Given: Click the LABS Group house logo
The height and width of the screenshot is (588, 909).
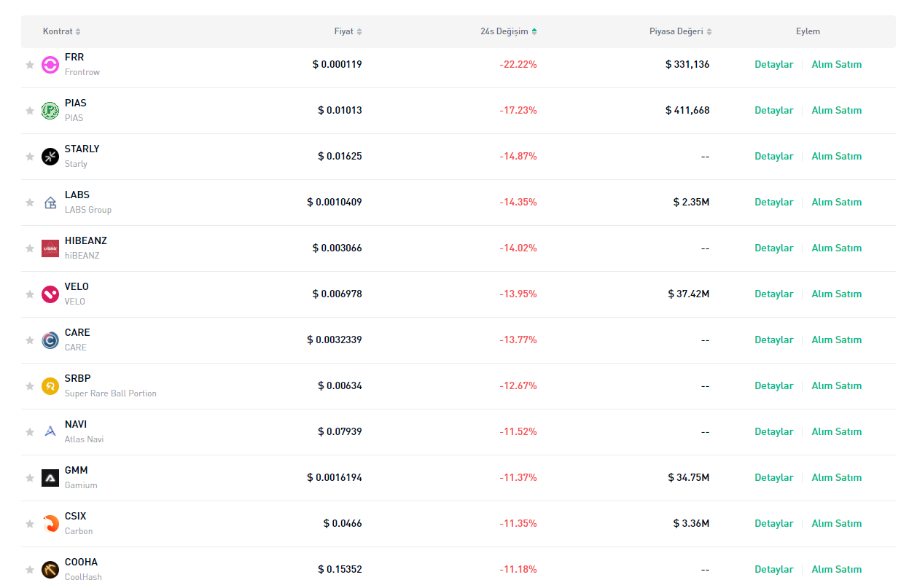Looking at the screenshot, I should tap(50, 203).
